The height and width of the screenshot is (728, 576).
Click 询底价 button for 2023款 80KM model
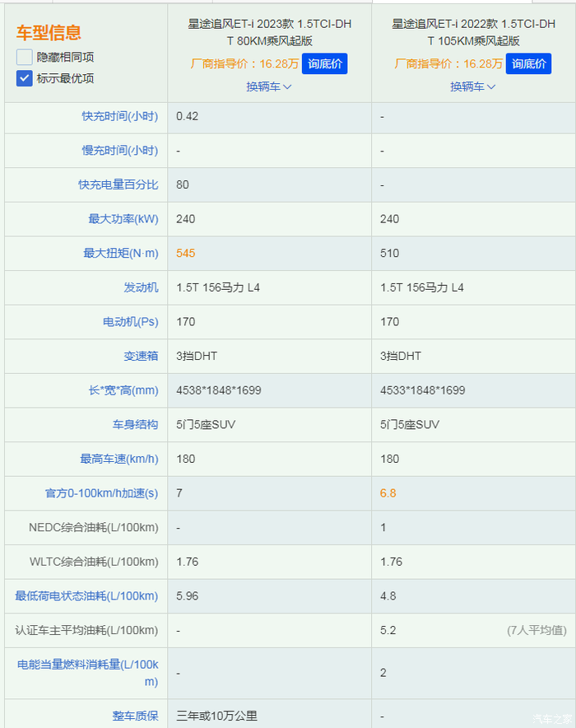325,63
